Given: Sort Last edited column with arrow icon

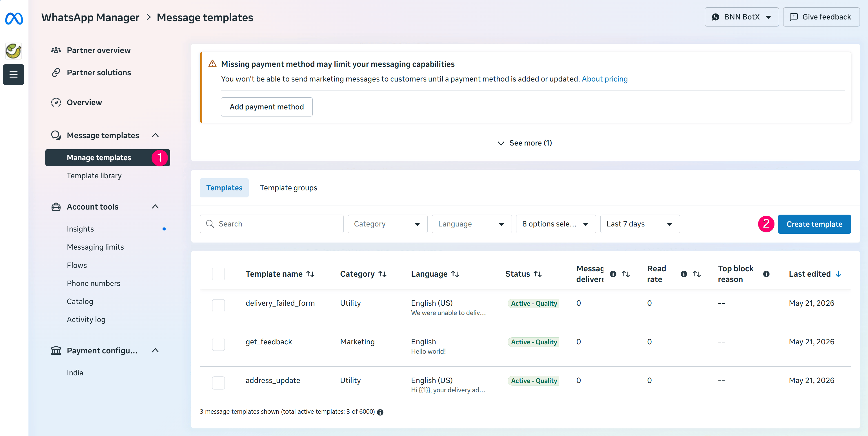Looking at the screenshot, I should [x=838, y=274].
